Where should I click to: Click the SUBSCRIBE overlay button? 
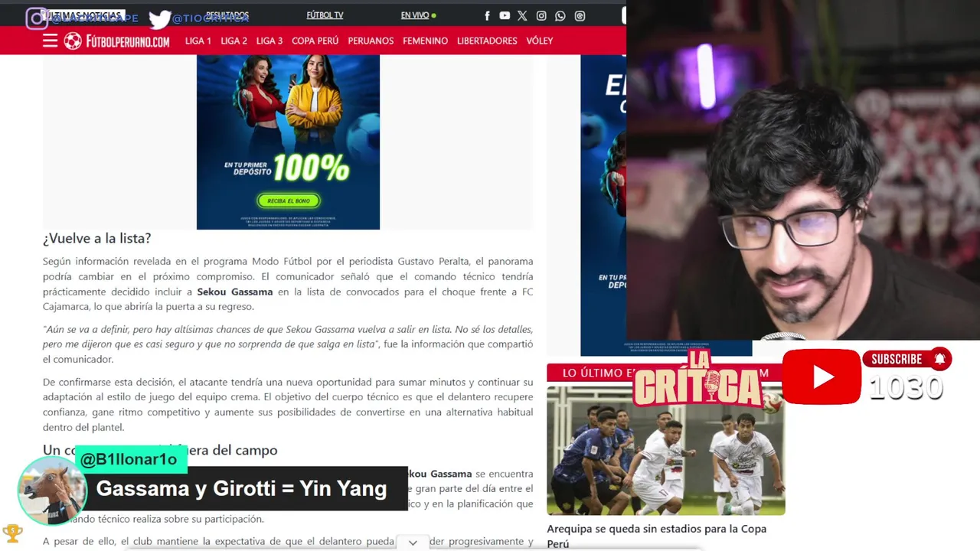click(x=897, y=359)
